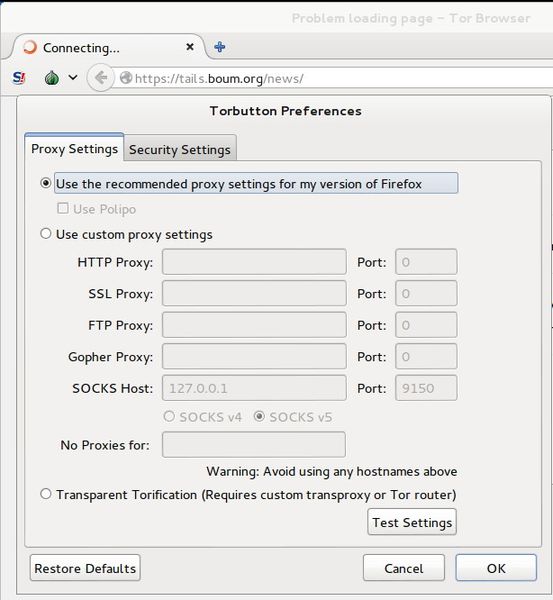Click the globe site identity icon
Viewport: 553px width, 600px height.
(126, 78)
